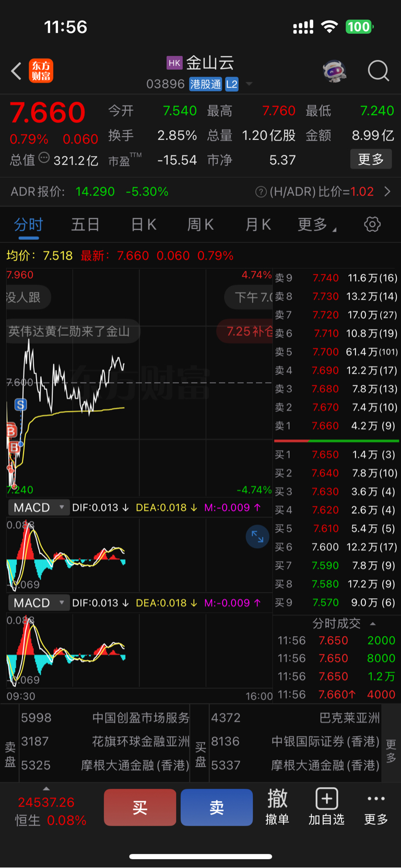Image resolution: width=401 pixels, height=868 pixels.
Task: Tap buyer broker 中银国际证券(香港) row
Action: coord(296,741)
